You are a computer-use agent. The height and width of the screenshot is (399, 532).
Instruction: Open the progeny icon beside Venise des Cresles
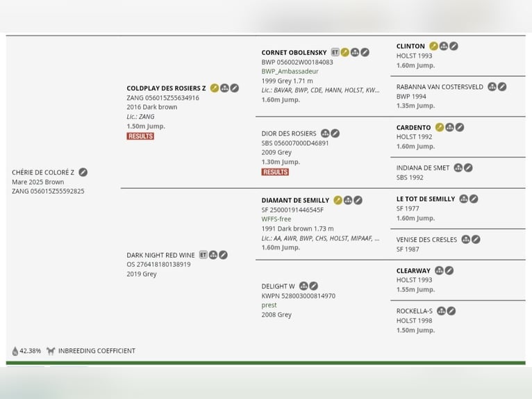466,239
